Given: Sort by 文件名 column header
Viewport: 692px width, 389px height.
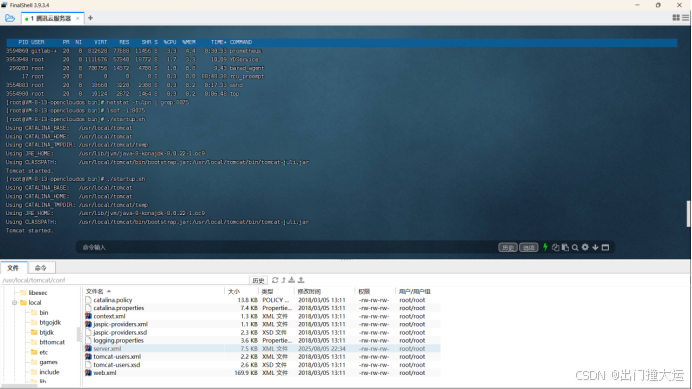Looking at the screenshot, I should [154, 291].
